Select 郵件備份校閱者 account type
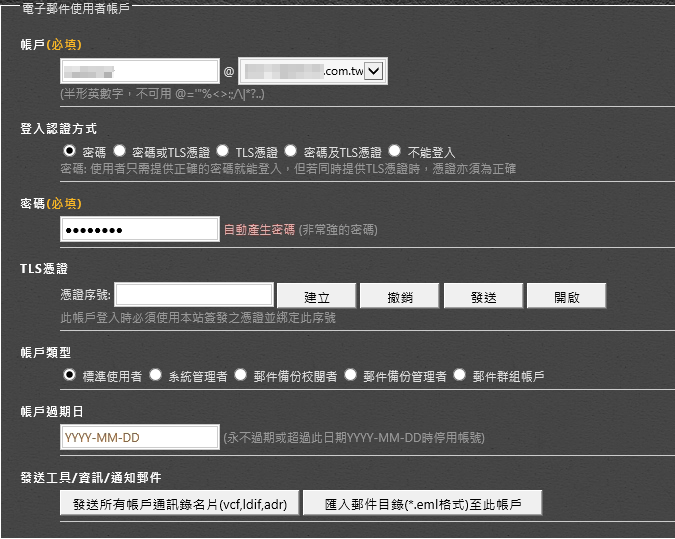 tap(240, 375)
